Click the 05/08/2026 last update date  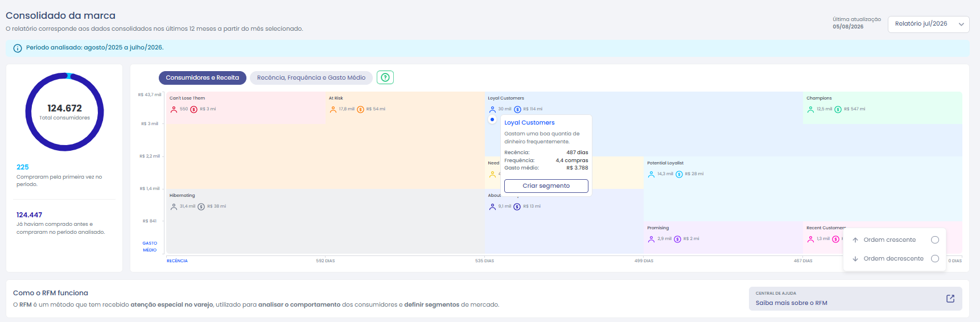pos(848,27)
